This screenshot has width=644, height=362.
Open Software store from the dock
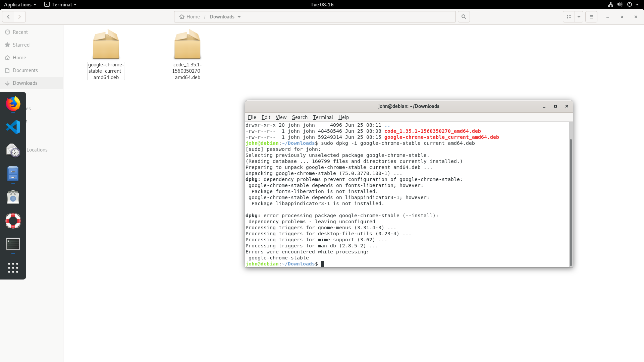coord(13,197)
